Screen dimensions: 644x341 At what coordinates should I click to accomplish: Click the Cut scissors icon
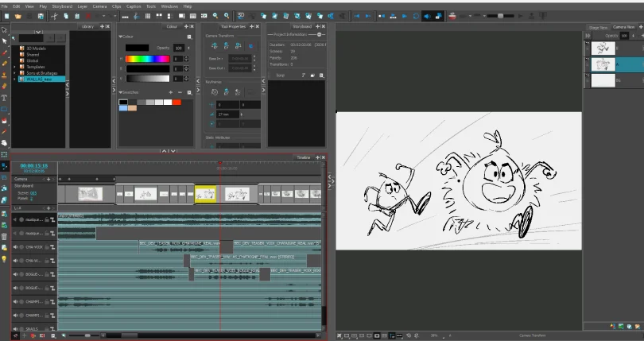(54, 16)
